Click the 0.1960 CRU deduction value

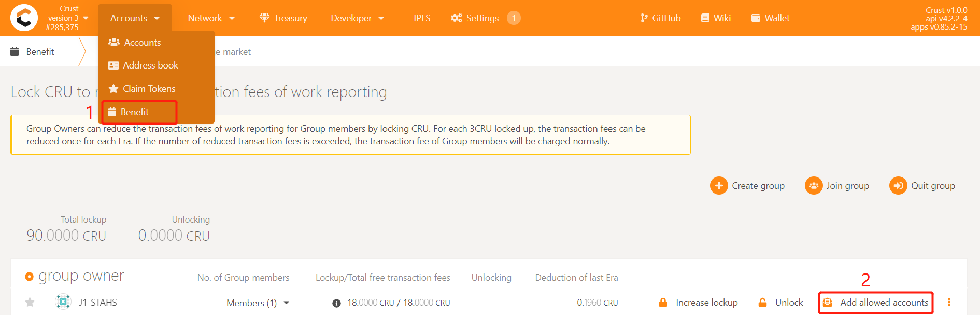coord(597,303)
